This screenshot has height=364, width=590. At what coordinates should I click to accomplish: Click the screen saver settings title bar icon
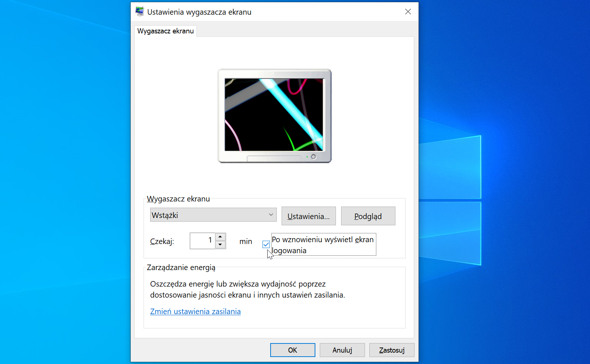point(140,12)
